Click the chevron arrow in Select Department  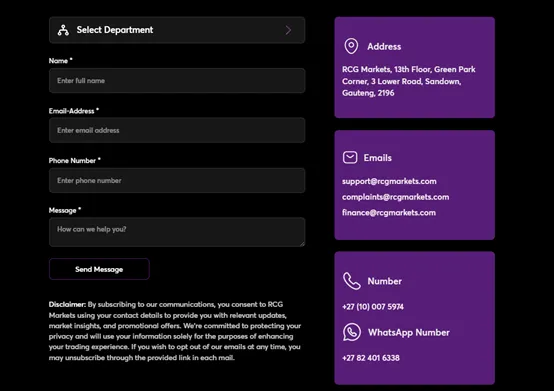tap(288, 30)
